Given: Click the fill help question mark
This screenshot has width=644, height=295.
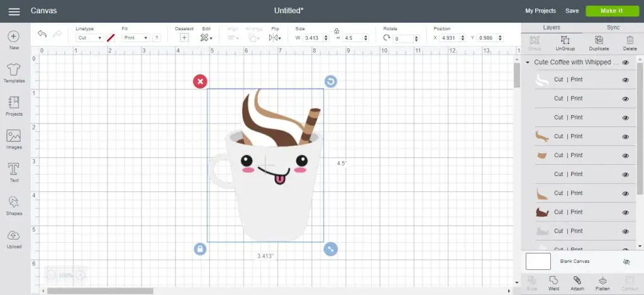Looking at the screenshot, I should coord(156,38).
